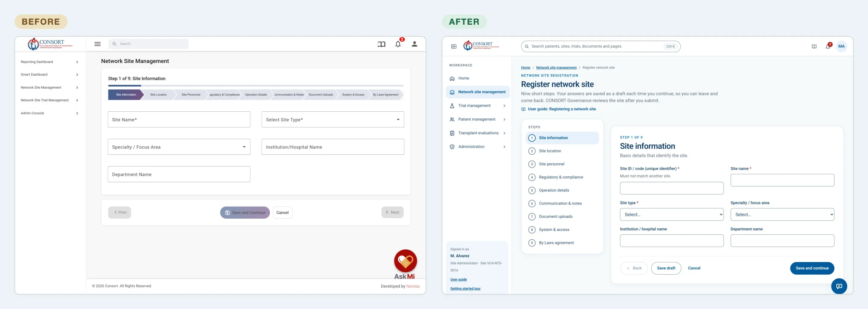Select Site Location step tab in Before
Image resolution: width=868 pixels, height=309 pixels.
pyautogui.click(x=158, y=95)
